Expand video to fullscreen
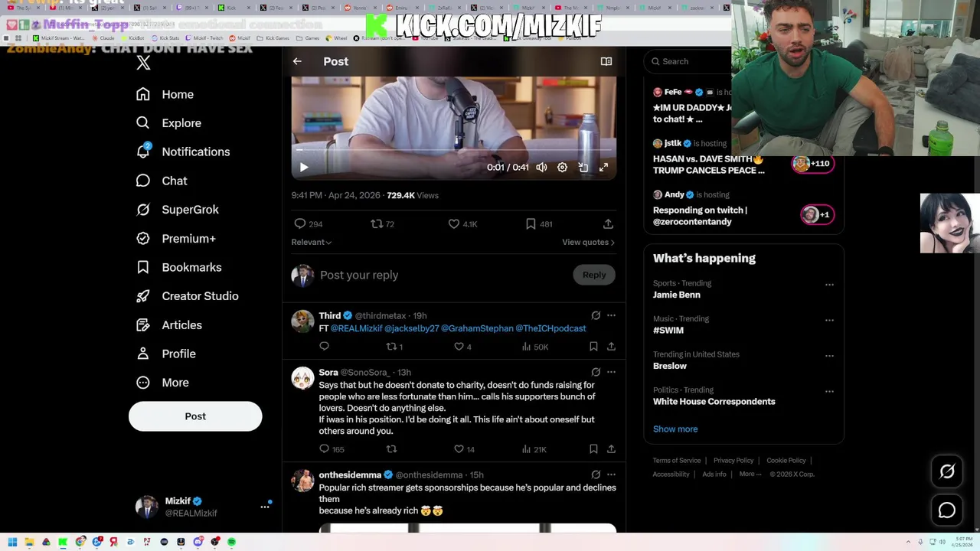The width and height of the screenshot is (980, 551). (604, 167)
